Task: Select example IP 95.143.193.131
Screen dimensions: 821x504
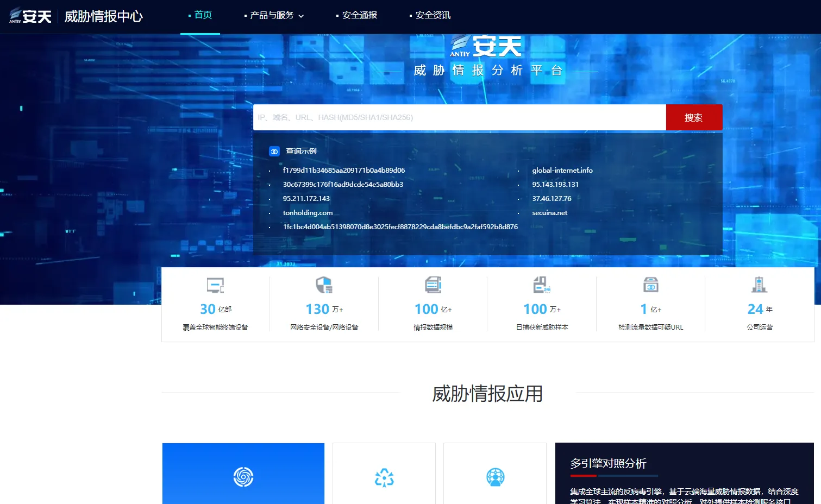Action: pyautogui.click(x=555, y=185)
